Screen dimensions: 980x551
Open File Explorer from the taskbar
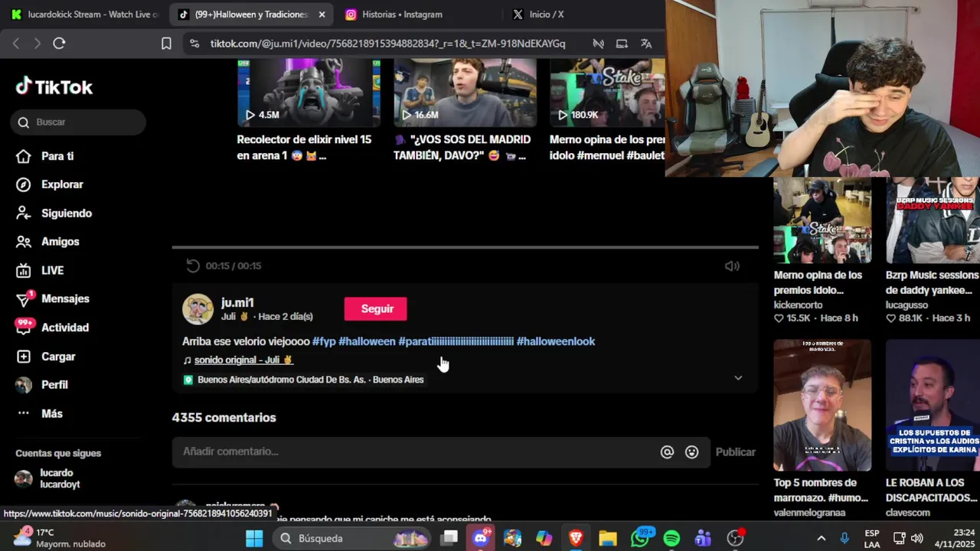pyautogui.click(x=608, y=539)
